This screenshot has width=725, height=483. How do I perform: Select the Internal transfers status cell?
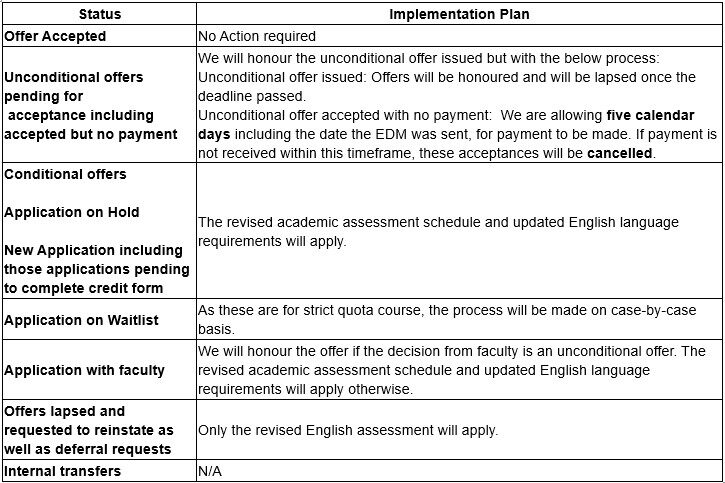pyautogui.click(x=63, y=471)
